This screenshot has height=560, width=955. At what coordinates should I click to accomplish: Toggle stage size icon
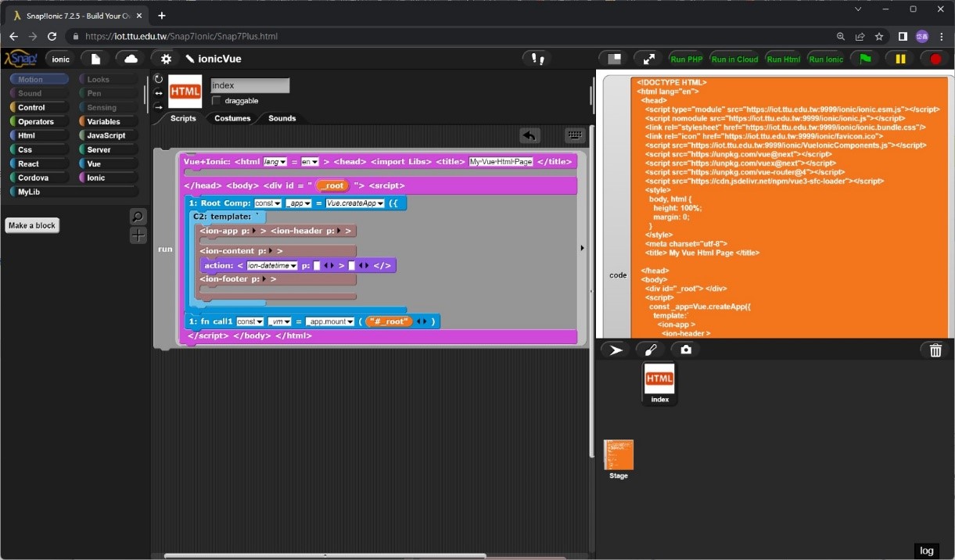(615, 59)
